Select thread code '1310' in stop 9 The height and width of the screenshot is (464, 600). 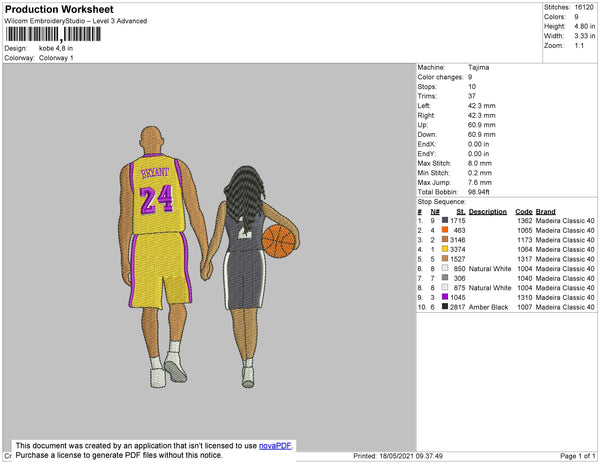pyautogui.click(x=525, y=297)
